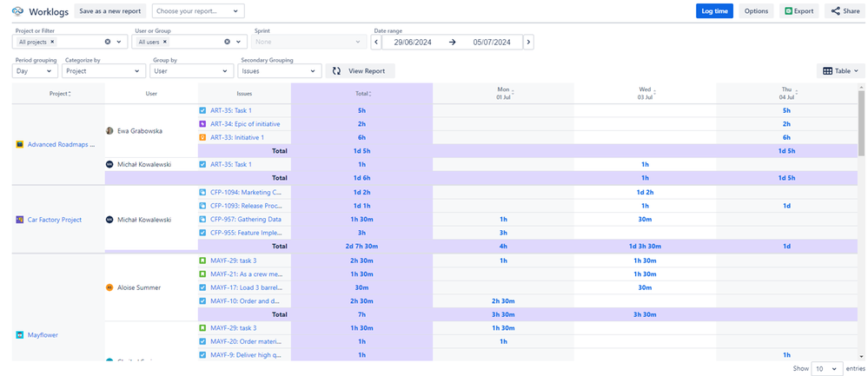Click the ART-34 epic type icon
The image size is (868, 376).
point(202,124)
